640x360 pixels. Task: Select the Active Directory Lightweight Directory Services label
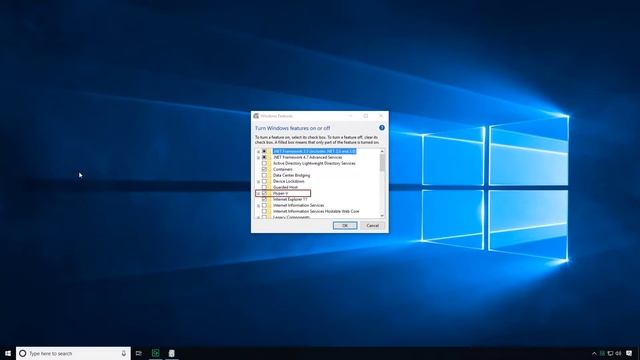(x=314, y=163)
